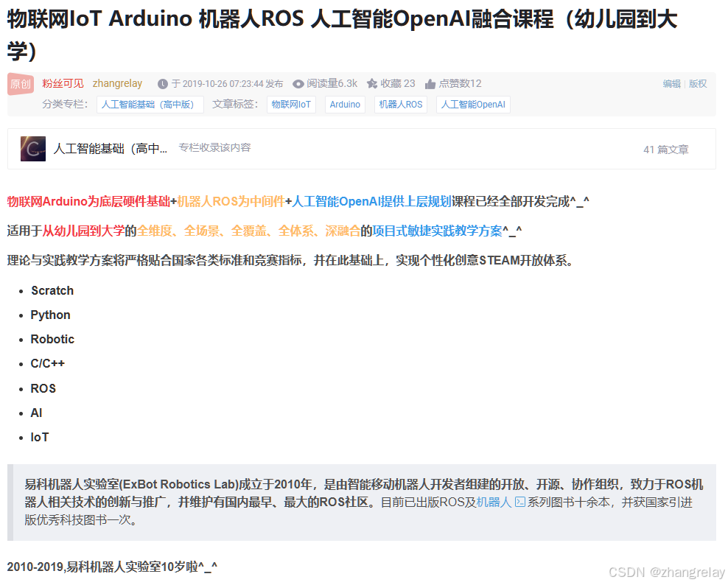This screenshot has height=585, width=728.
Task: Click the 文章标签 label
Action: coord(235,104)
